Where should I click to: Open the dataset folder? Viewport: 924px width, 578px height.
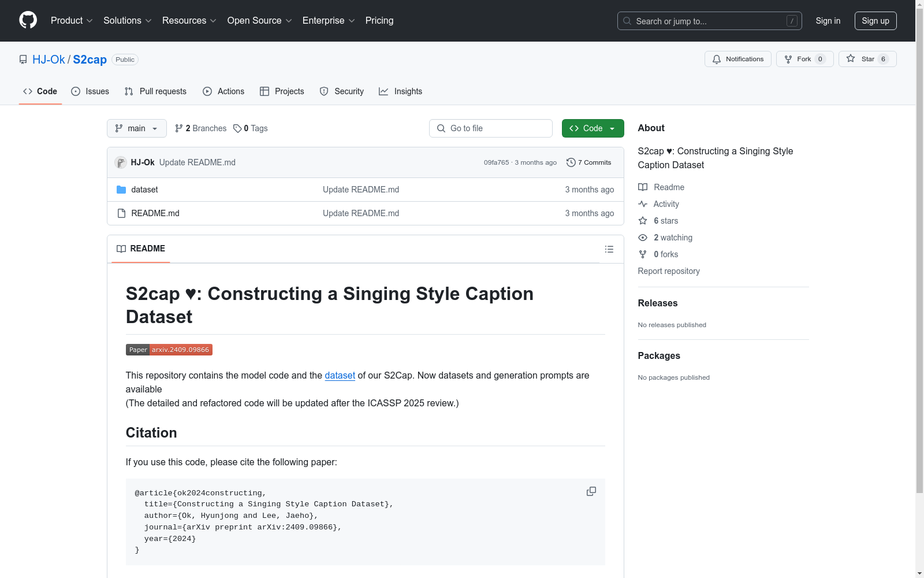pyautogui.click(x=144, y=190)
